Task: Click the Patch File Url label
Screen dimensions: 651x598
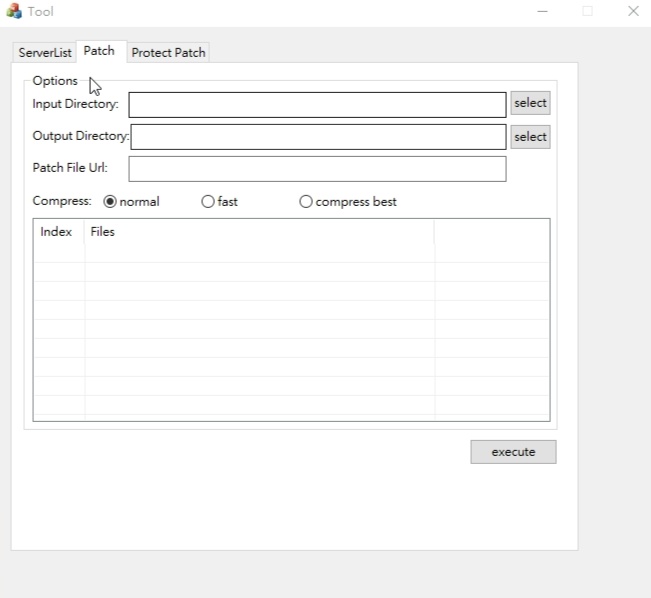Action: (70, 168)
